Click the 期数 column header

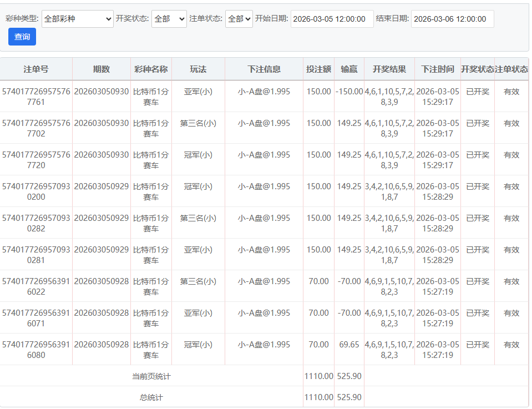coord(102,69)
